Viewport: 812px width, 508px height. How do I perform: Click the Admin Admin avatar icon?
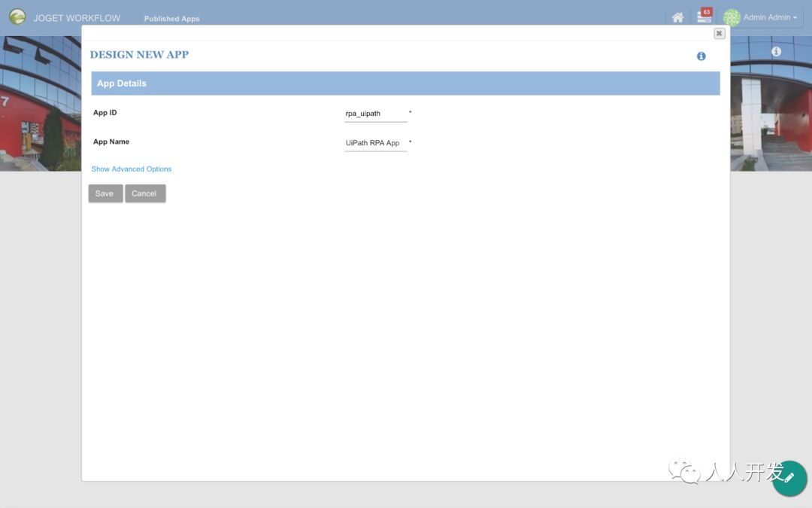click(x=732, y=17)
